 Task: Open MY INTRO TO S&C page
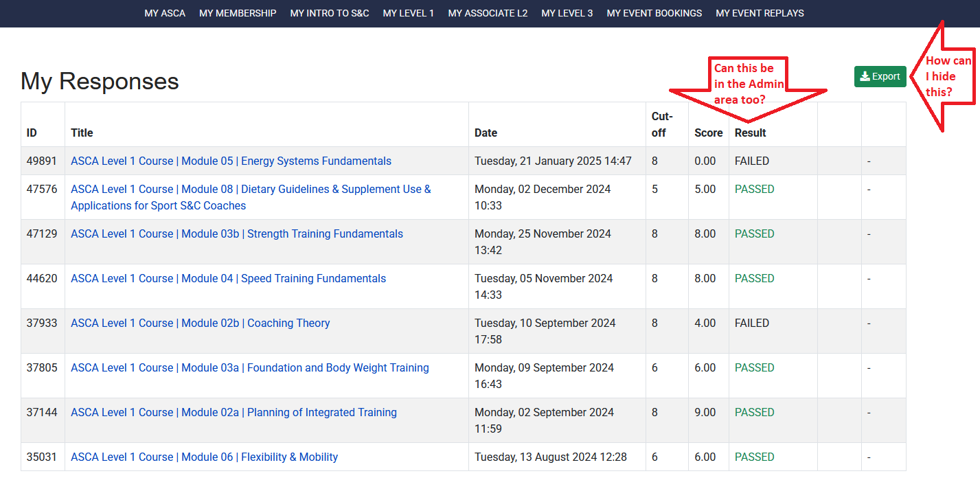click(330, 13)
